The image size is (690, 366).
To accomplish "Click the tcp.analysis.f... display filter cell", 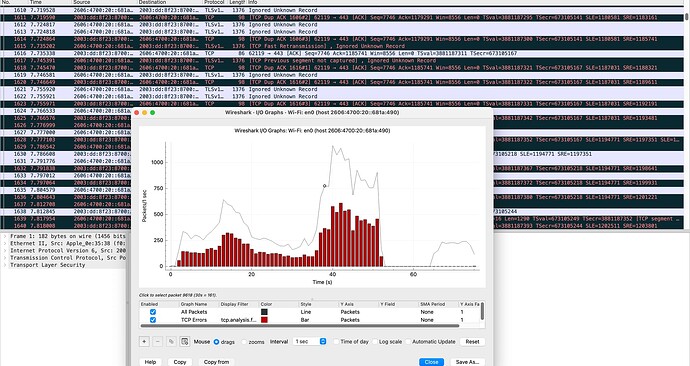I will [x=239, y=320].
